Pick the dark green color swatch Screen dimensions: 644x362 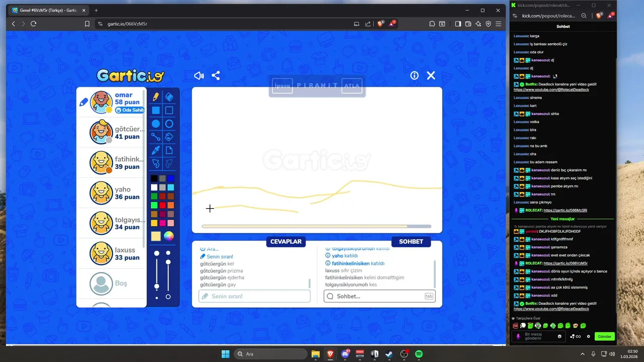(x=154, y=197)
